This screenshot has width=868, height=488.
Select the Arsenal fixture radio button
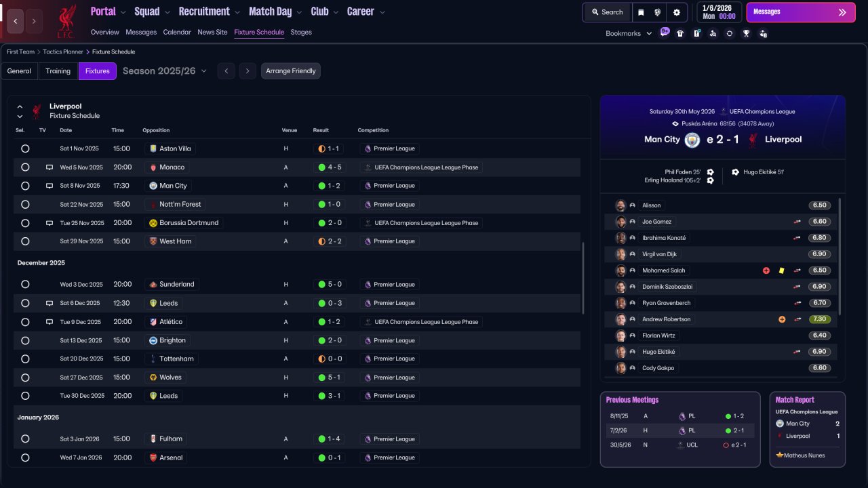tap(25, 457)
